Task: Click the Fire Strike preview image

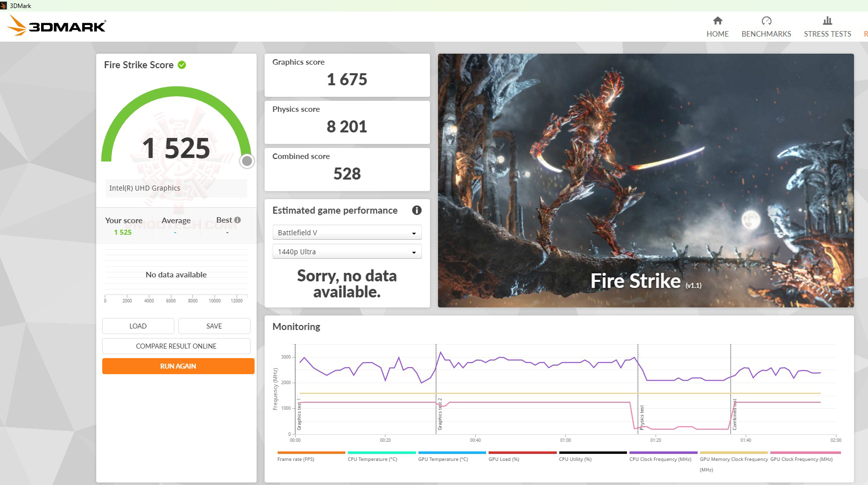Action: pos(645,181)
